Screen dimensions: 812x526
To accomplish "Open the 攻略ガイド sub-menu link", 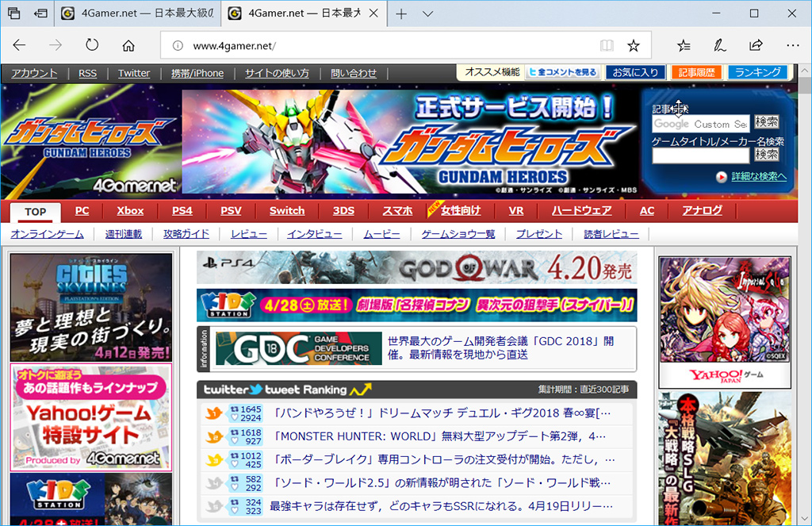I will coord(186,234).
